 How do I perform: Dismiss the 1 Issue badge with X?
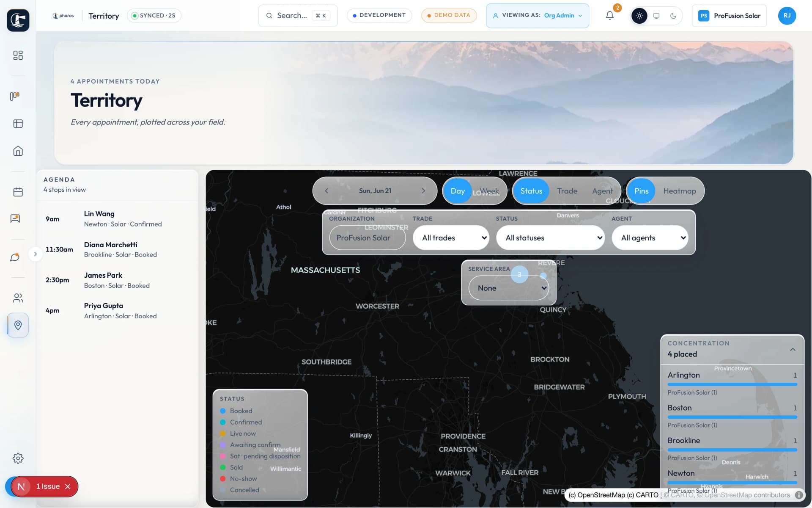pos(68,486)
